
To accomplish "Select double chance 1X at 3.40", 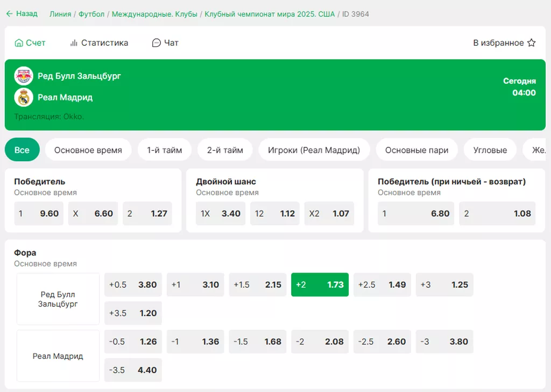I will click(221, 213).
